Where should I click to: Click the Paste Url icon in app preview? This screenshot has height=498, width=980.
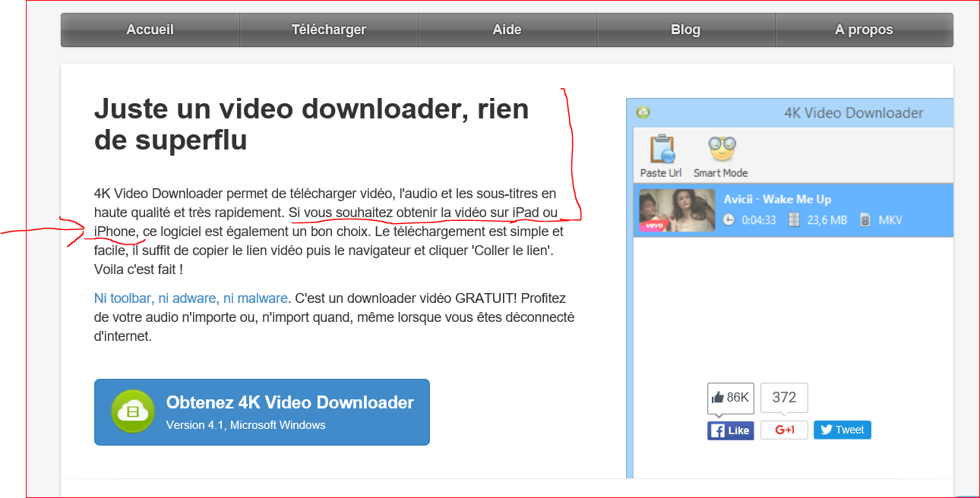point(662,150)
